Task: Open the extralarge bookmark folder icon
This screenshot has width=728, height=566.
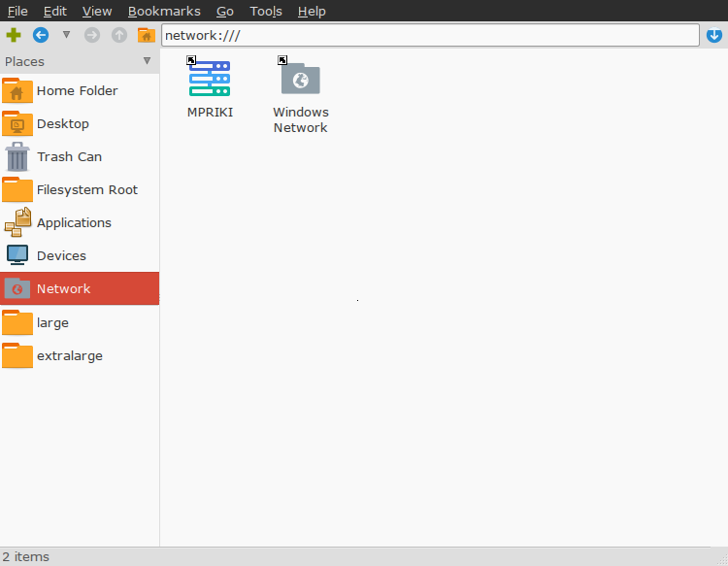Action: (17, 355)
